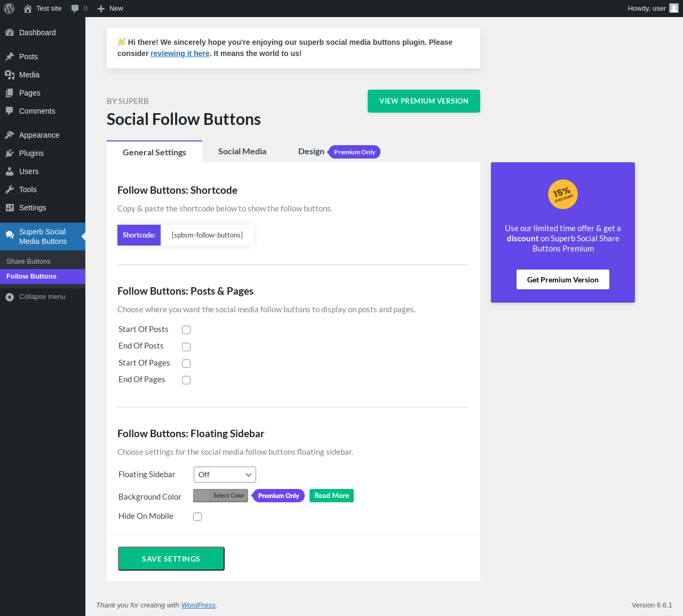Click the Background Color gray swatch
683x616 pixels.
[202, 496]
